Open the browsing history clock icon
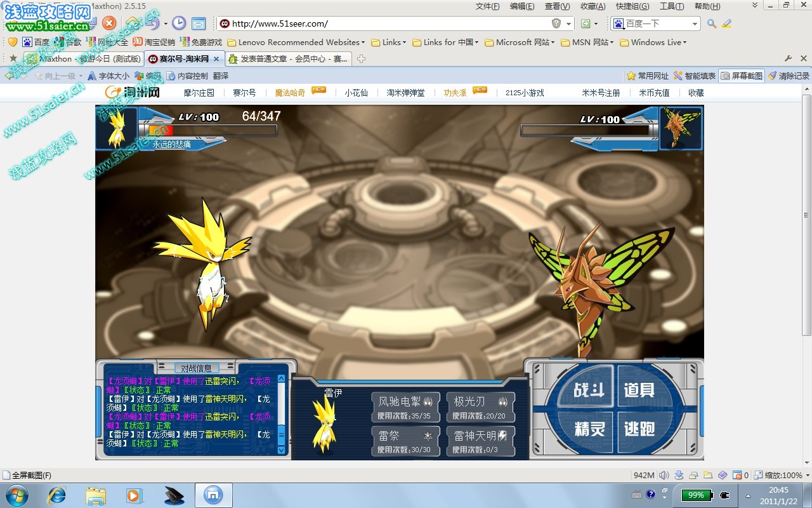Viewport: 812px width, 508px height. tap(180, 23)
